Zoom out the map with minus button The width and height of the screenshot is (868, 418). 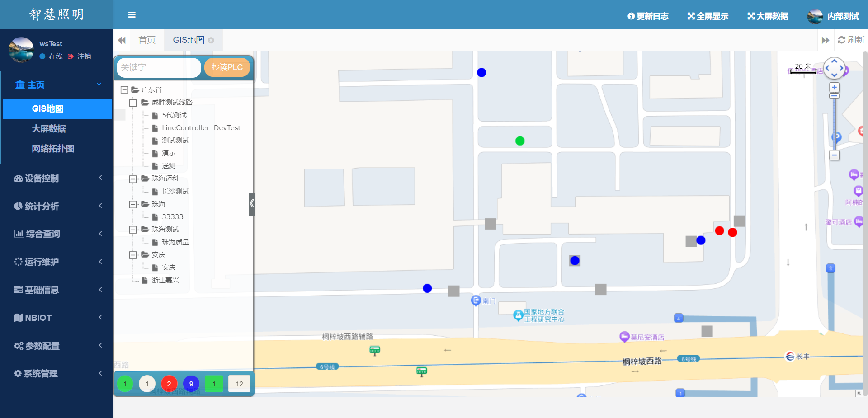[835, 155]
